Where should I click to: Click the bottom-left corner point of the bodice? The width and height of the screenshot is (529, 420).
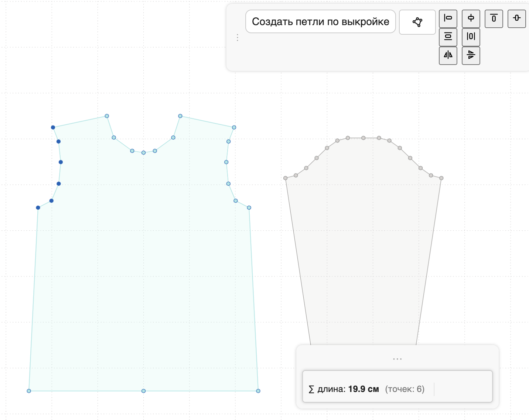pos(29,391)
